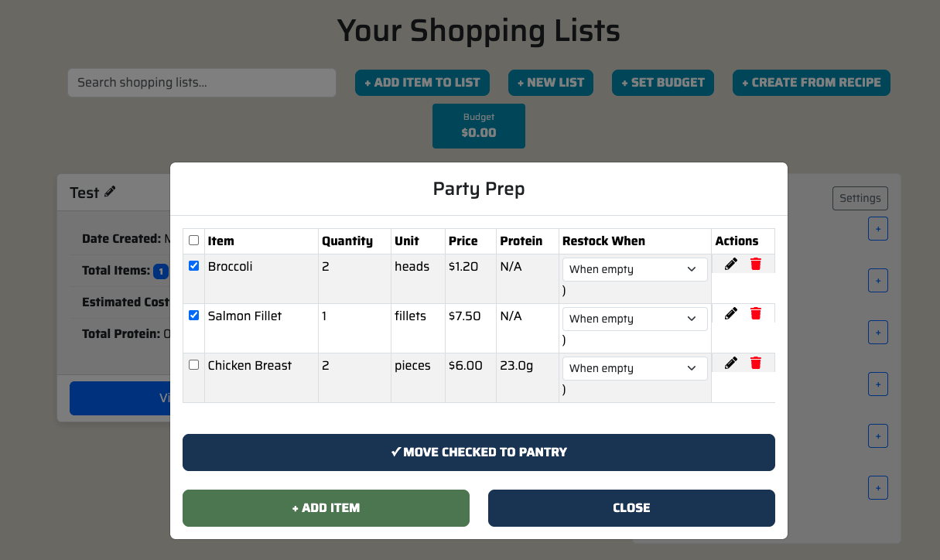The height and width of the screenshot is (560, 940).
Task: Click the Add Item button
Action: click(326, 507)
